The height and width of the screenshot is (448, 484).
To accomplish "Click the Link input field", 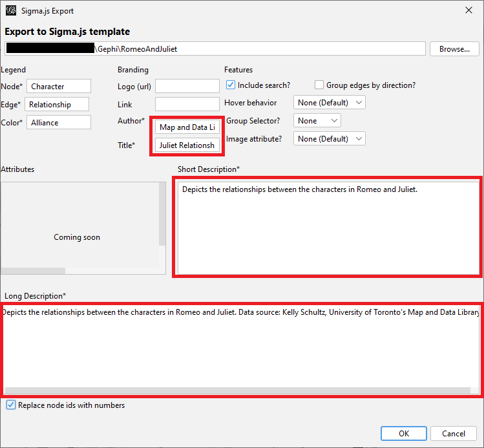I will (187, 104).
